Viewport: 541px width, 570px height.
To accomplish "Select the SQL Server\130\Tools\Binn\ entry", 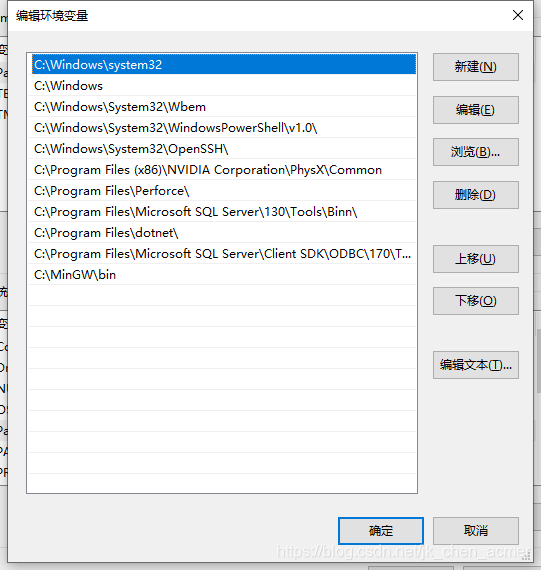I will pos(222,212).
